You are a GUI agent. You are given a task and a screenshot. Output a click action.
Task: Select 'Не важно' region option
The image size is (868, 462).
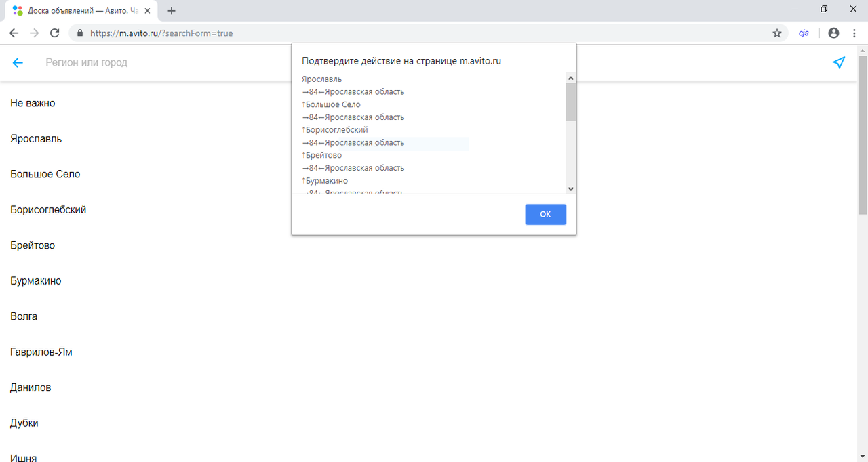pyautogui.click(x=33, y=103)
